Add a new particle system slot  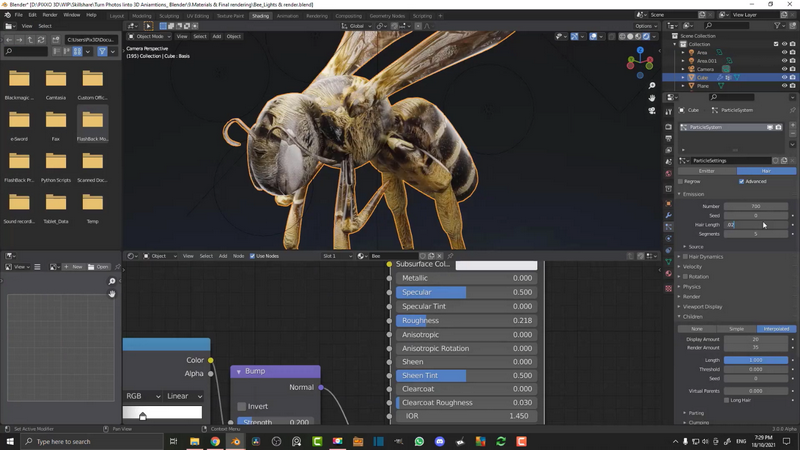point(792,125)
